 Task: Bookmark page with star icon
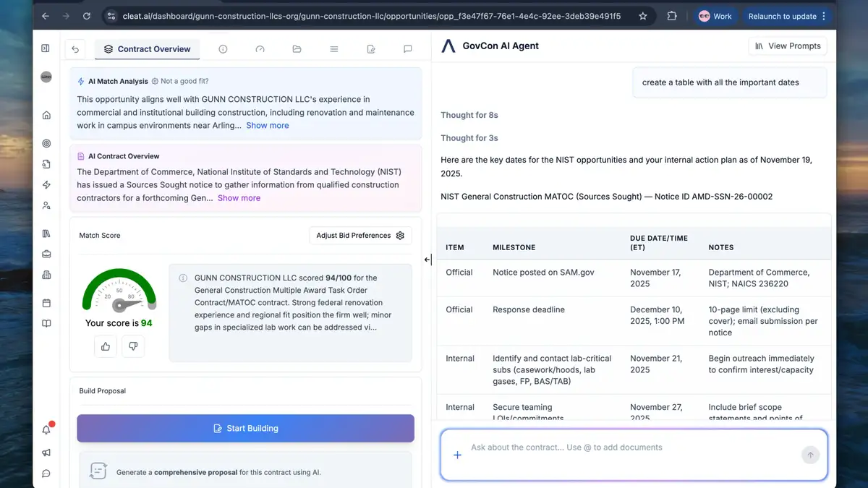click(x=642, y=16)
